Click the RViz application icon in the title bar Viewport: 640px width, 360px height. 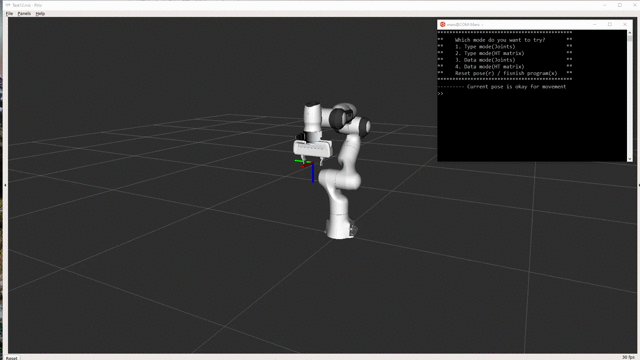pos(8,5)
